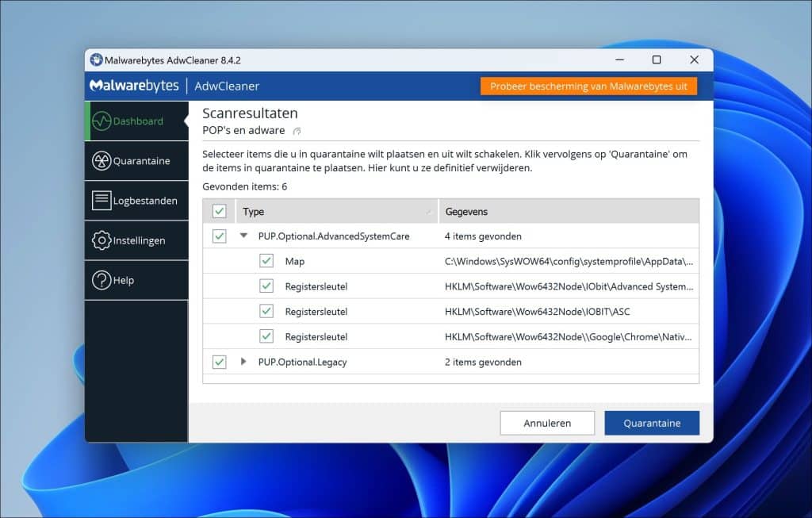Uncheck the Map item checkbox
Screen dimensions: 812x518
(266, 261)
